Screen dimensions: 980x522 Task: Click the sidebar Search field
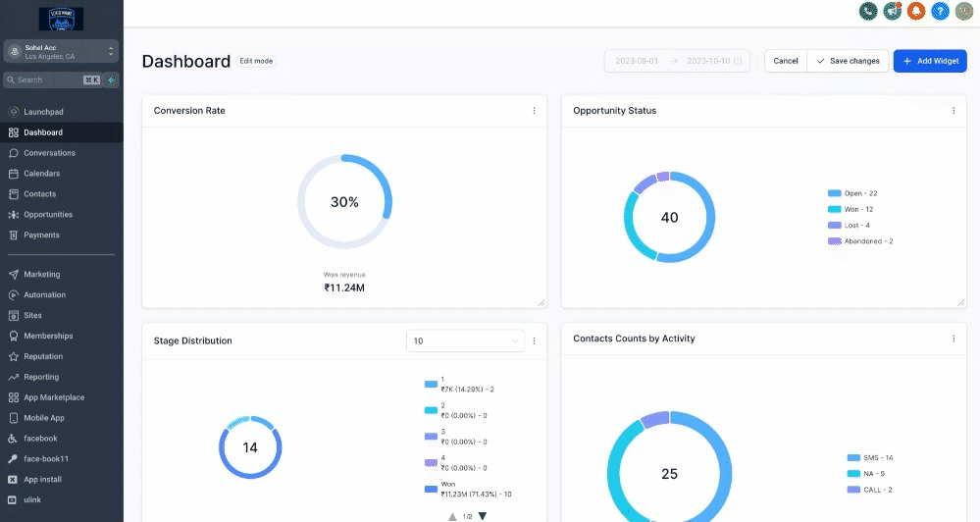tap(44, 79)
